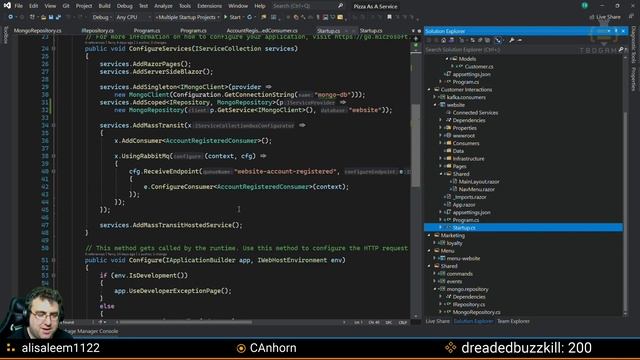Viewport: 640px width, 360px height.
Task: Select the commands project
Action: [459, 274]
